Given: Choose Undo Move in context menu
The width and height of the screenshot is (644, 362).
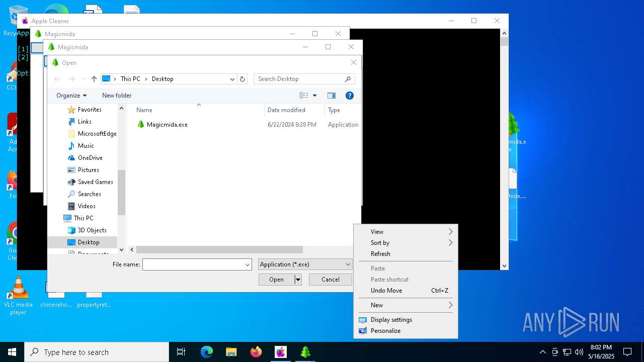Looking at the screenshot, I should tap(406, 291).
